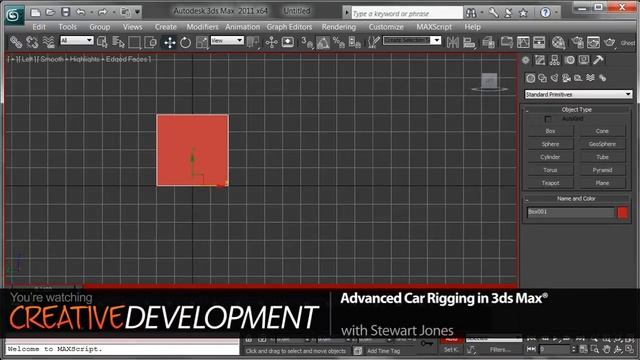Save the file with the disk icon

[x=65, y=12]
